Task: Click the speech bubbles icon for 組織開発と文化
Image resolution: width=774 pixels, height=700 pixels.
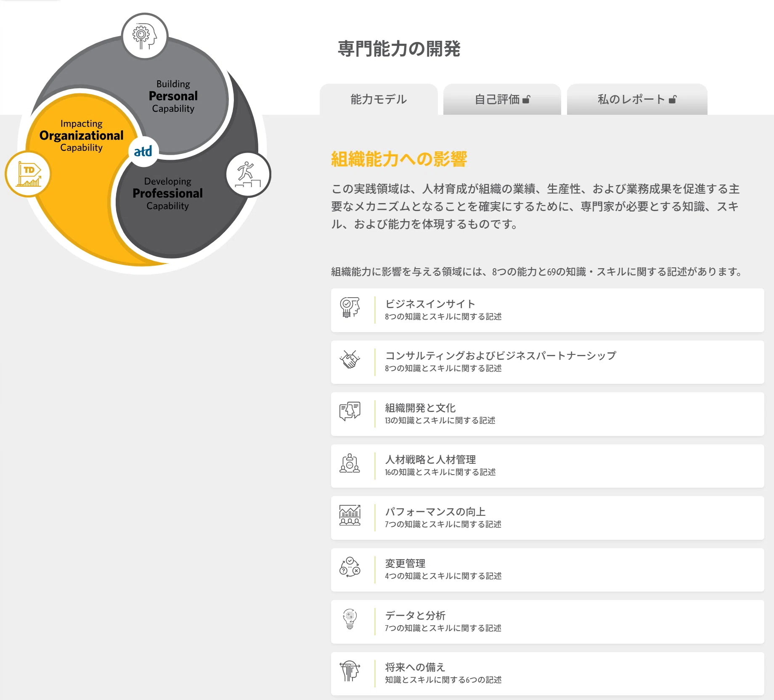Action: [350, 412]
